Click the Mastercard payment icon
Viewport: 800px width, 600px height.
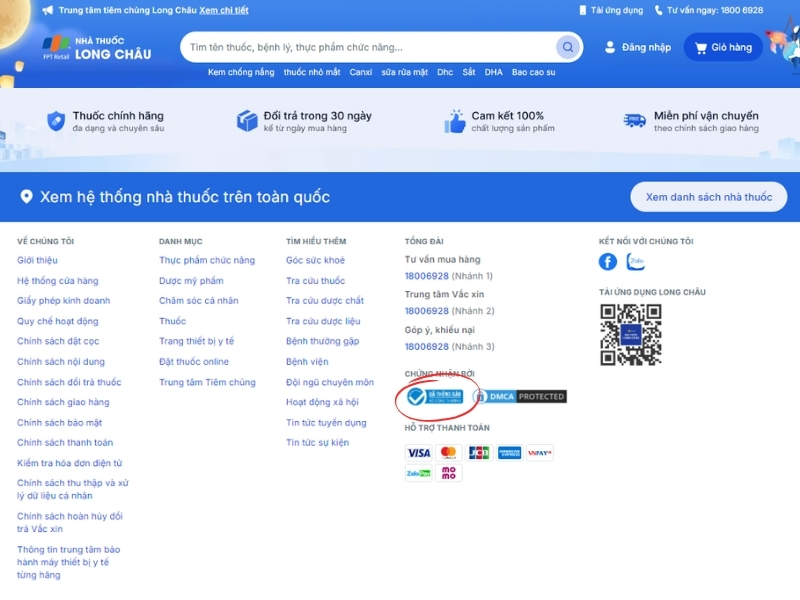coord(448,453)
